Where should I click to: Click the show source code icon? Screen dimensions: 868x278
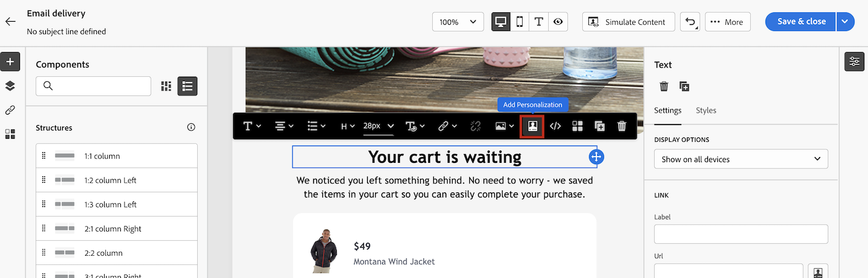pyautogui.click(x=556, y=126)
